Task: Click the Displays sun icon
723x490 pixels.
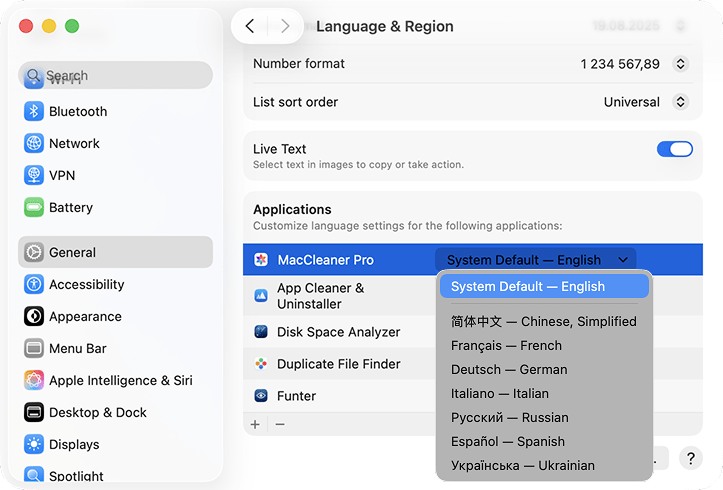Action: [34, 444]
